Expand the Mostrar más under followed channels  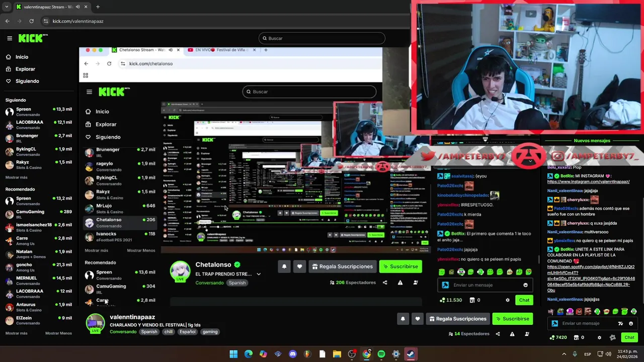click(17, 177)
